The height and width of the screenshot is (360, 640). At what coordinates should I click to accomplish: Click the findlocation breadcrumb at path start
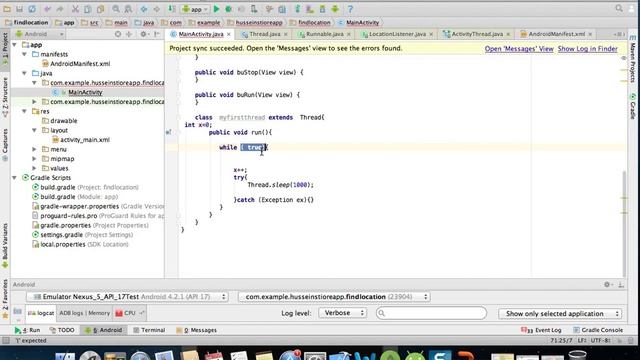point(27,23)
